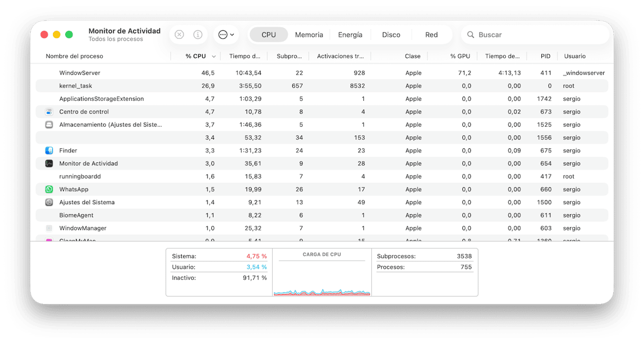Switch to the Memoria tab
The height and width of the screenshot is (344, 644).
coord(309,34)
